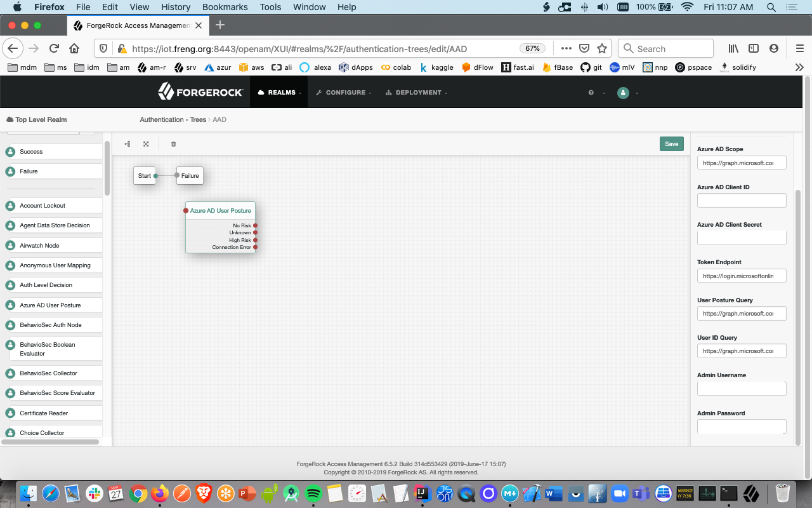
Task: Click the Success node icon in palette
Action: click(x=10, y=152)
